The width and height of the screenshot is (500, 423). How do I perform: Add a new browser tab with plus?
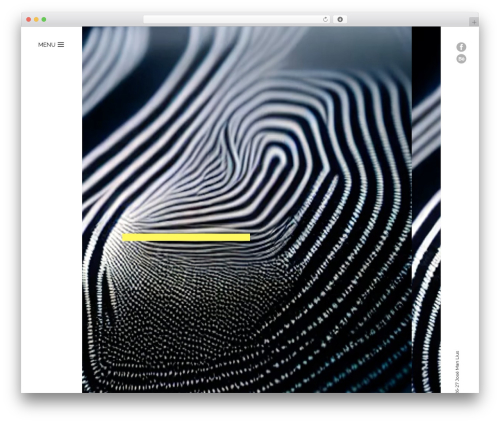[x=474, y=22]
